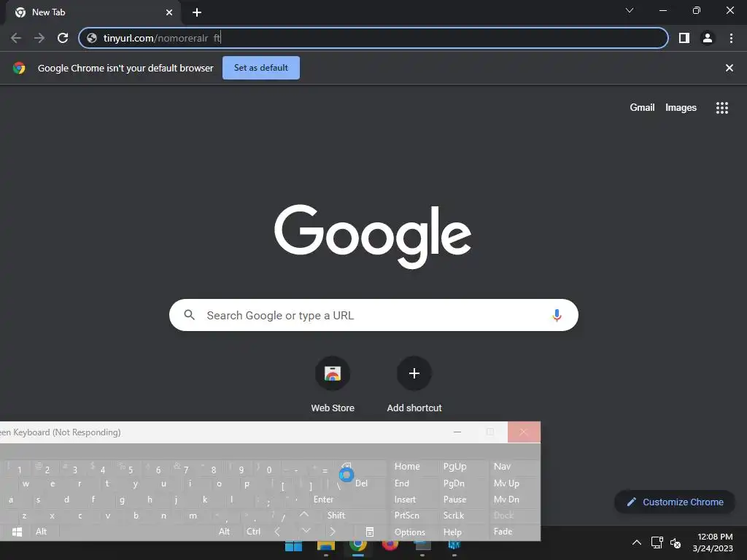
Task: Click the network icon in the system tray
Action: point(657,542)
